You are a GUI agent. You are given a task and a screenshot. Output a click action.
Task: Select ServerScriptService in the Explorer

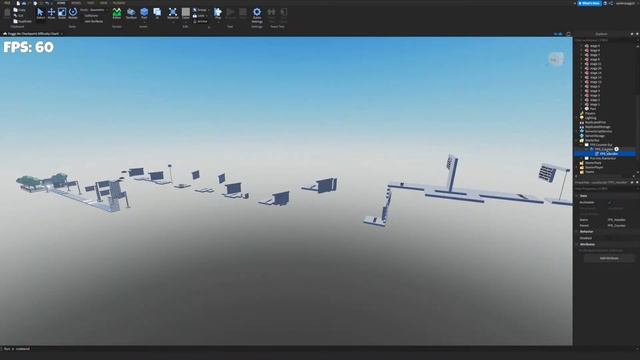point(598,131)
